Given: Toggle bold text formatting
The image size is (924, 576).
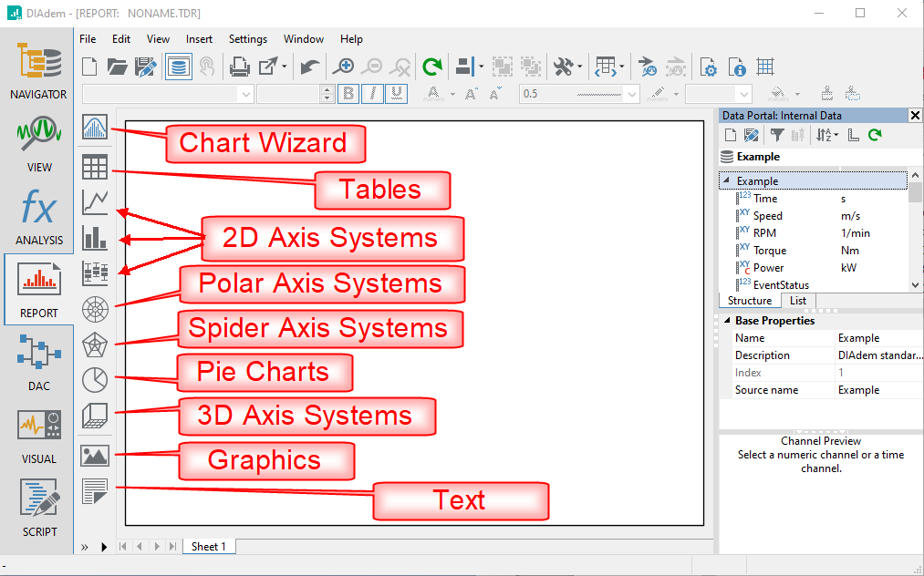Looking at the screenshot, I should tap(348, 93).
